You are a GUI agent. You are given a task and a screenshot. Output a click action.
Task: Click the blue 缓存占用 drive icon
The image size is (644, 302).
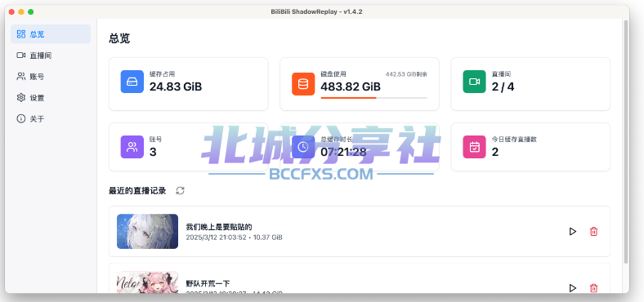132,82
